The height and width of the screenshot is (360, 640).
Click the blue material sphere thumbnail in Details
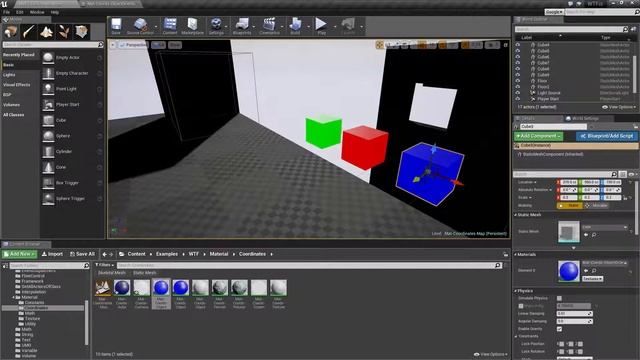pyautogui.click(x=569, y=271)
